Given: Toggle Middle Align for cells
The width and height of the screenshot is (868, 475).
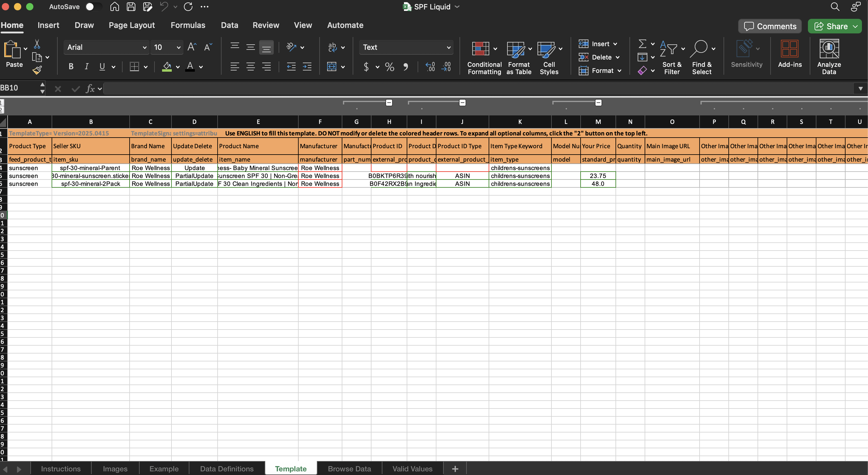Looking at the screenshot, I should [250, 47].
